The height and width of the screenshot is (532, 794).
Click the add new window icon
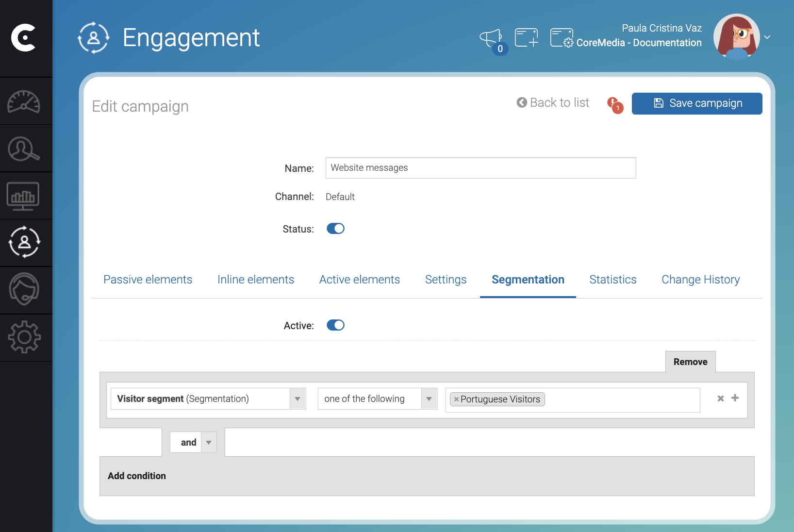527,38
